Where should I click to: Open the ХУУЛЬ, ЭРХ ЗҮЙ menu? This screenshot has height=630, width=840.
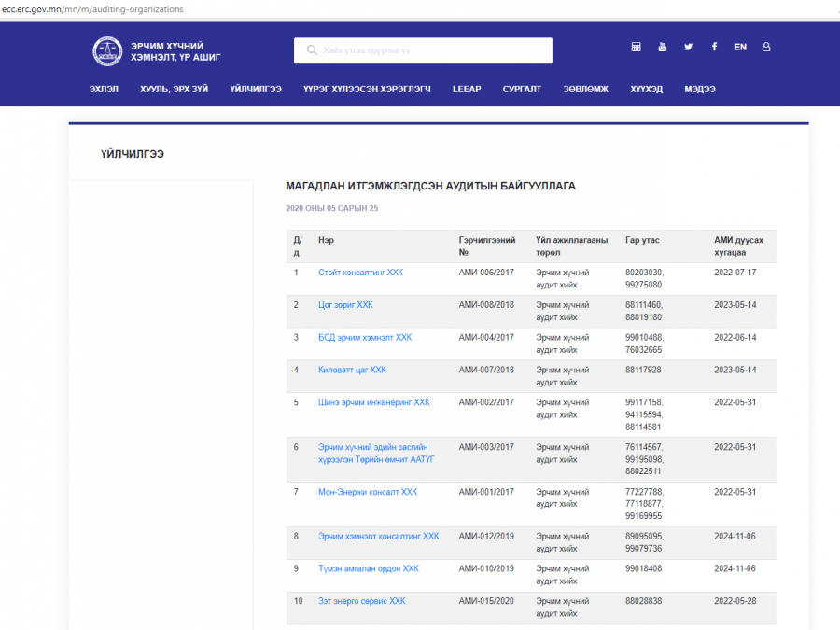[x=175, y=89]
